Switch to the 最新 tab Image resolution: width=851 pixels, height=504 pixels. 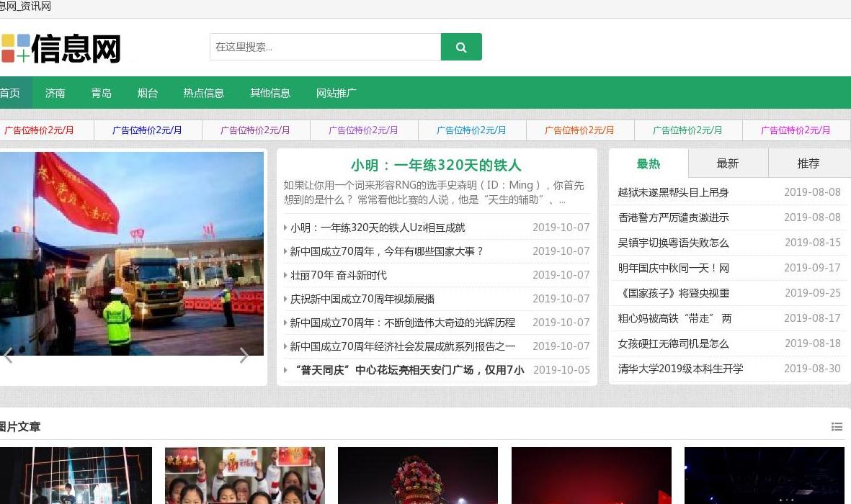(728, 163)
